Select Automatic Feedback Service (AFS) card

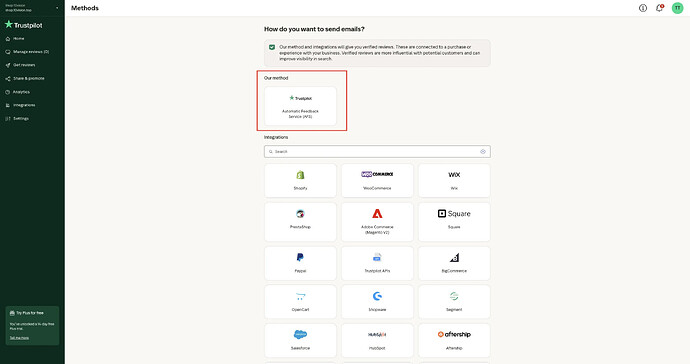[300, 106]
